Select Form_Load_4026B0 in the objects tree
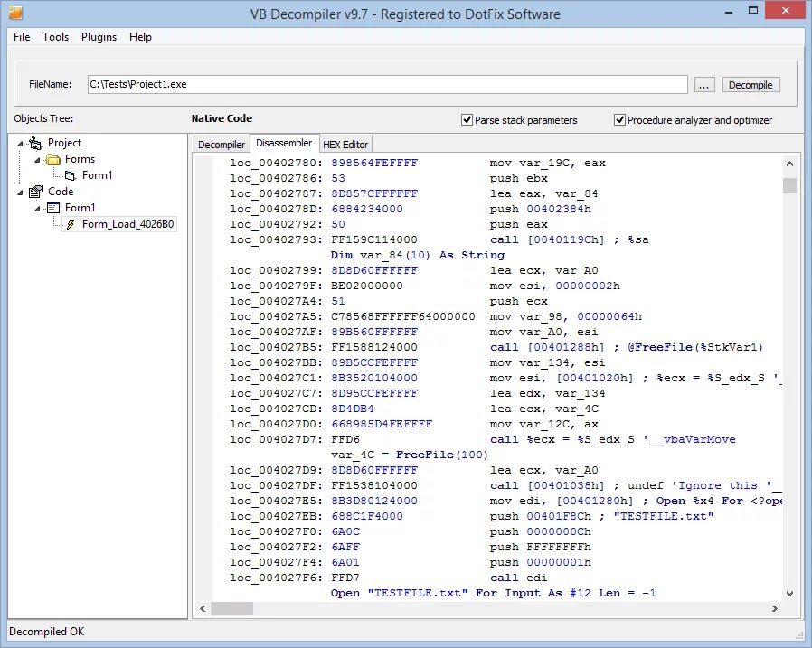This screenshot has height=648, width=812. click(x=127, y=224)
